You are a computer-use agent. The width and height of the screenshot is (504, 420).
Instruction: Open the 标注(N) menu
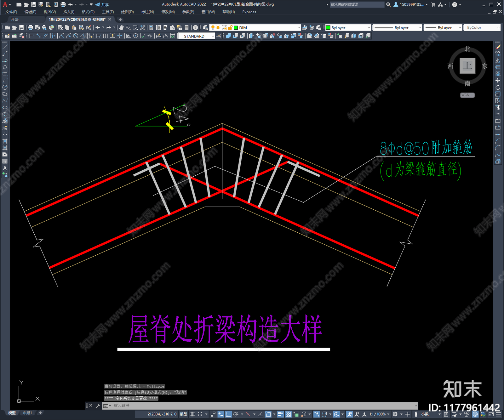[x=147, y=12]
